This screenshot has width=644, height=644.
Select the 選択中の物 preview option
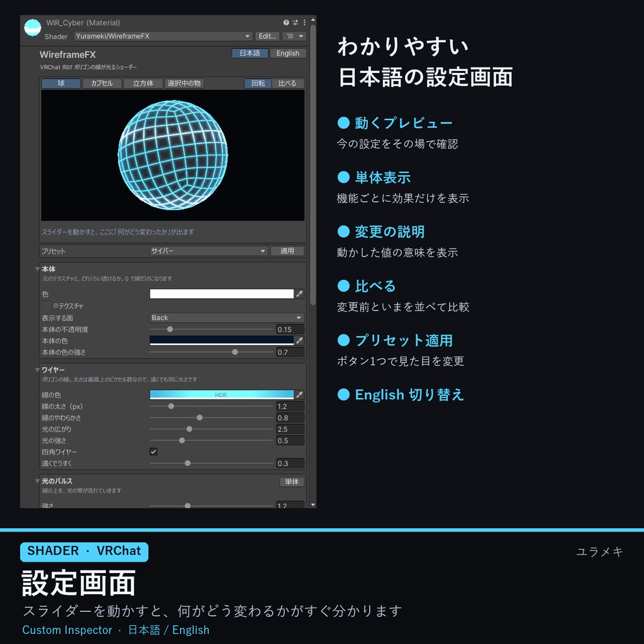click(184, 84)
